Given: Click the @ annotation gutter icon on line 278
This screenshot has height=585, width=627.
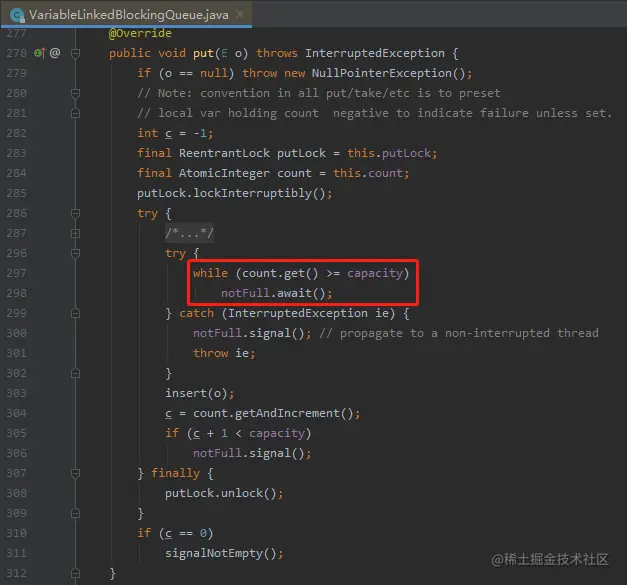Looking at the screenshot, I should pos(55,53).
